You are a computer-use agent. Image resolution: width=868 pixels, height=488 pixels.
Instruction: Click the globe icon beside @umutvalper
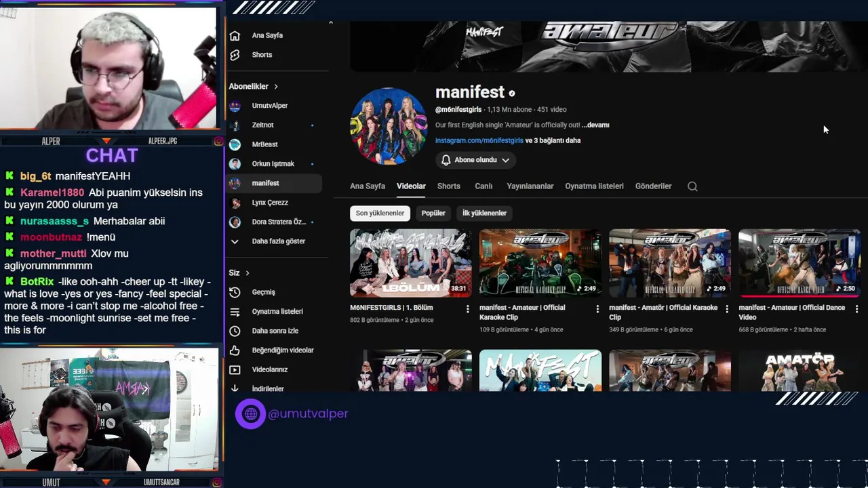click(251, 413)
